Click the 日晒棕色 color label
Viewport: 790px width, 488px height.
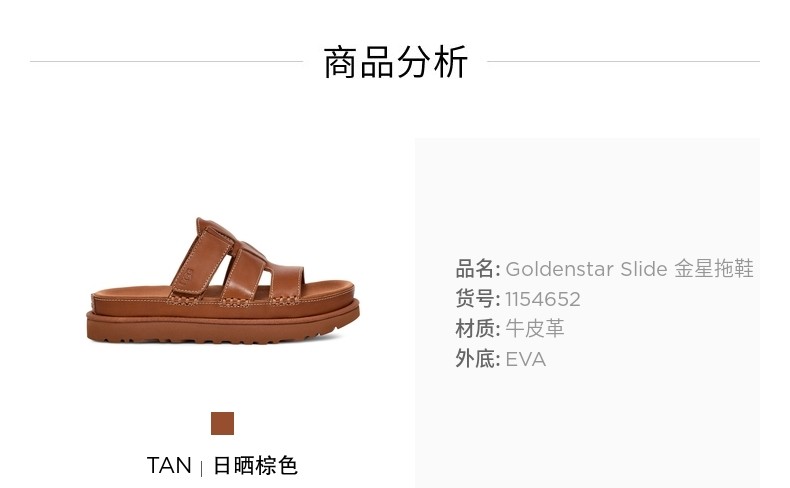pyautogui.click(x=255, y=465)
